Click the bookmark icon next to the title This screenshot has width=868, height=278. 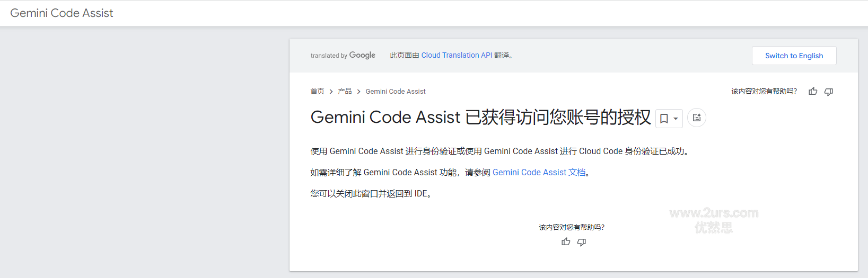pyautogui.click(x=664, y=119)
